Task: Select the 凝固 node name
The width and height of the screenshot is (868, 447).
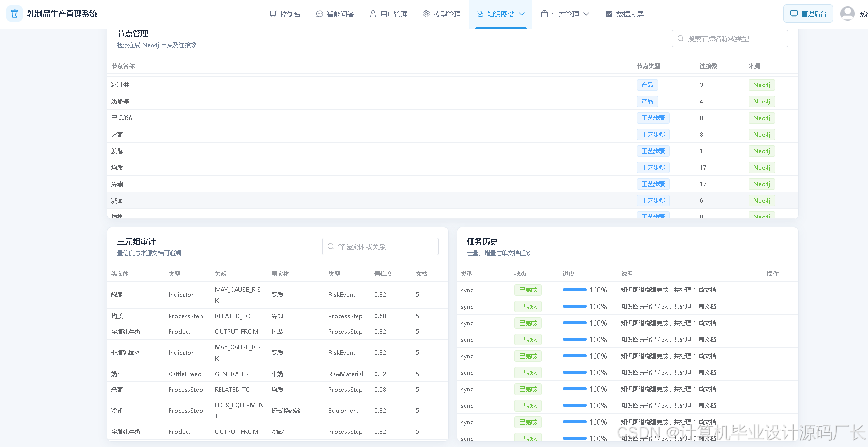Action: point(117,201)
